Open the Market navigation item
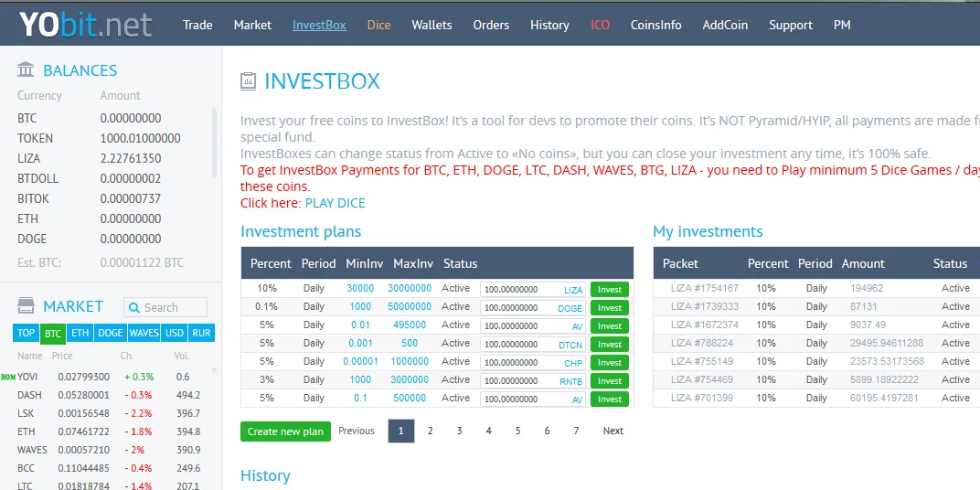The image size is (980, 490). pos(252,25)
